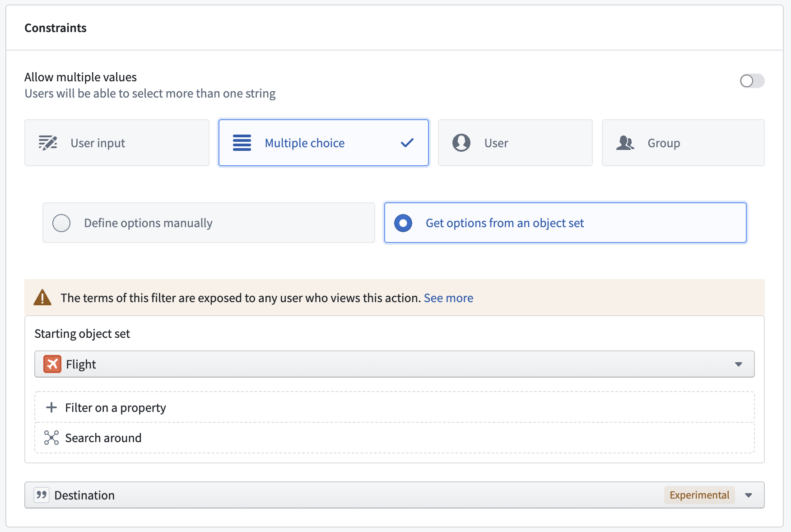The image size is (791, 532).
Task: Click the Destination quote-mark string icon
Action: coord(42,495)
